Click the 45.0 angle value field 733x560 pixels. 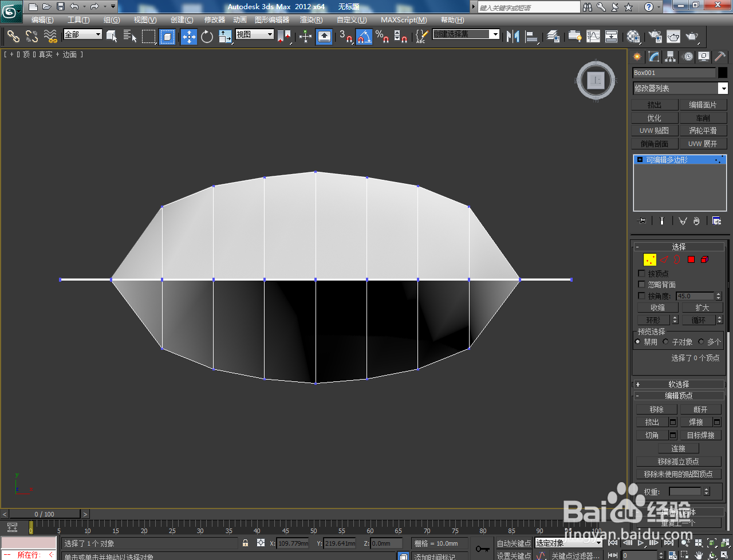pos(695,296)
